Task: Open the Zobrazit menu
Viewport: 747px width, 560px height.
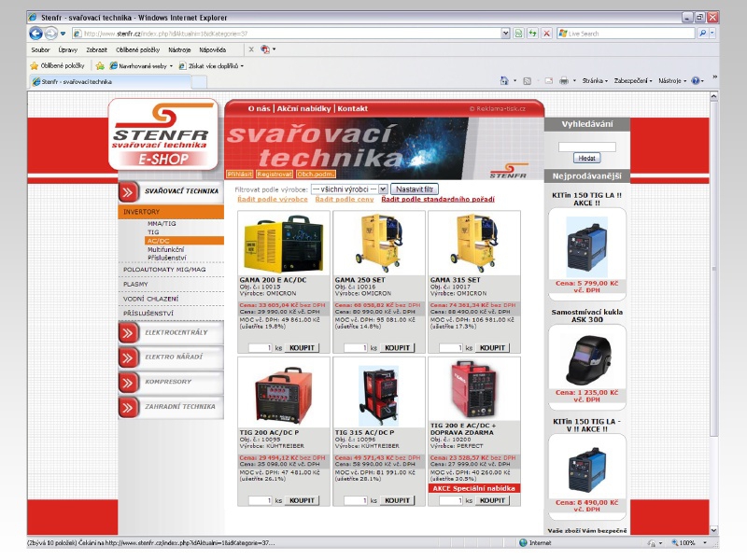Action: 97,49
